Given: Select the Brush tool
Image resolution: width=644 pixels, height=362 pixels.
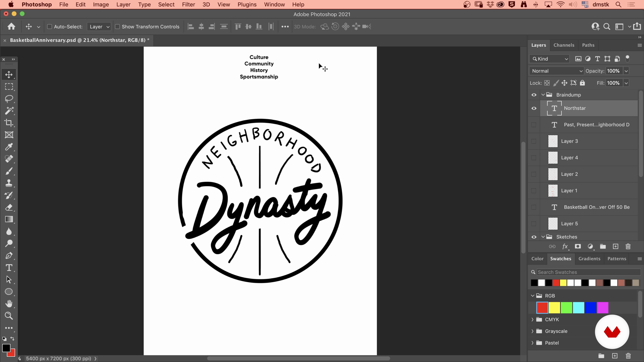Looking at the screenshot, I should coord(9,171).
